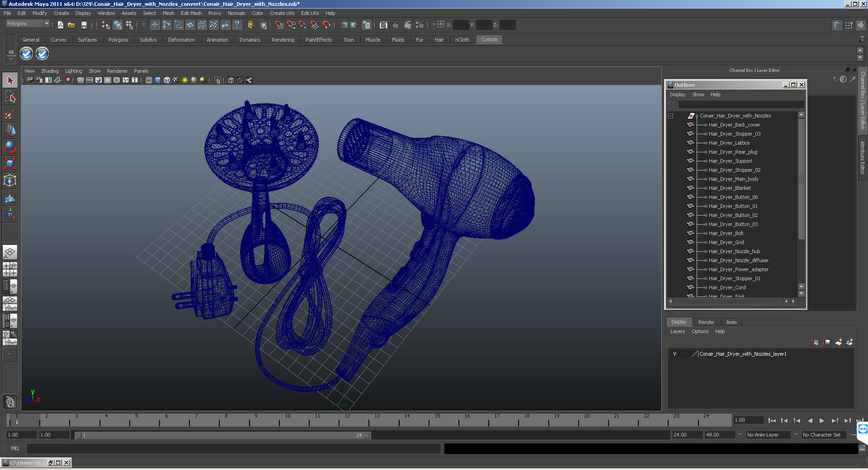Open the Mesh menu
868x470 pixels.
(168, 13)
